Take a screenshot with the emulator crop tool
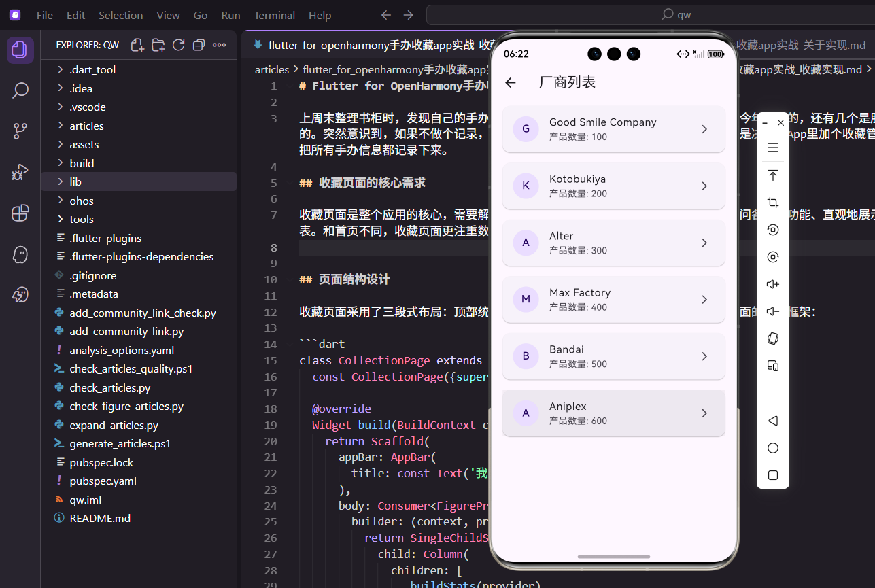This screenshot has width=875, height=588. tap(772, 203)
